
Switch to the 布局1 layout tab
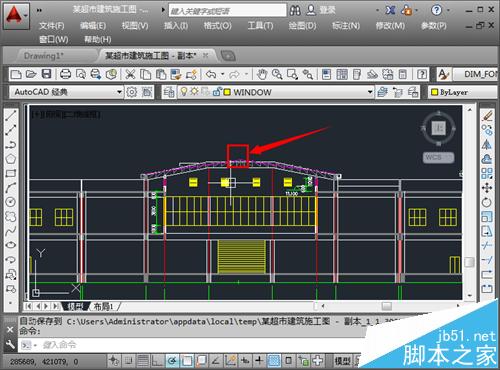pyautogui.click(x=103, y=306)
